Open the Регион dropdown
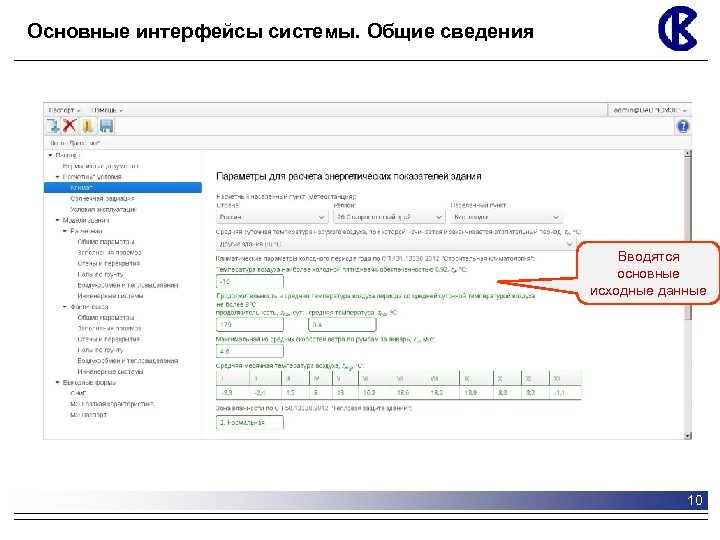 point(389,217)
